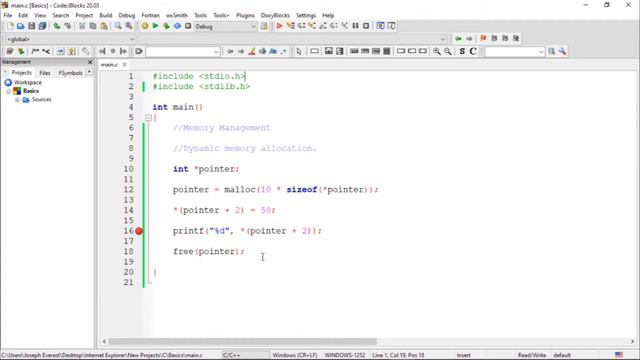Select the Workspace tree item
640x360 pixels.
(x=27, y=82)
